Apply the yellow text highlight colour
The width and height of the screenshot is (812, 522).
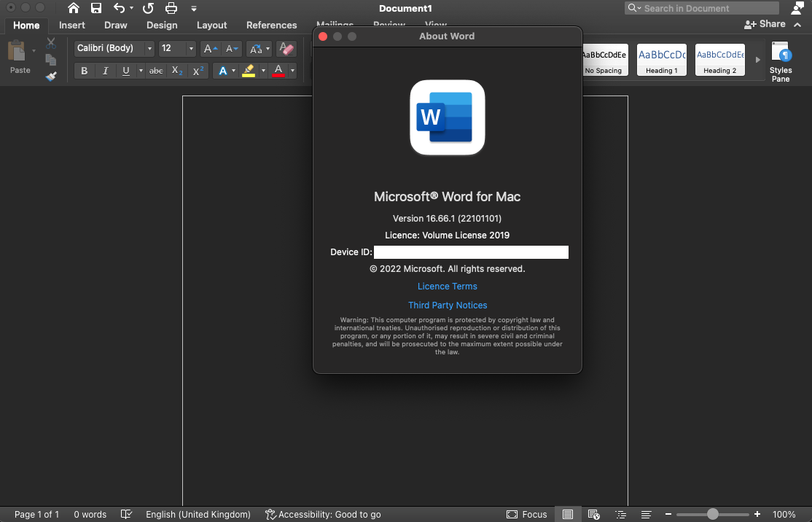(249, 71)
